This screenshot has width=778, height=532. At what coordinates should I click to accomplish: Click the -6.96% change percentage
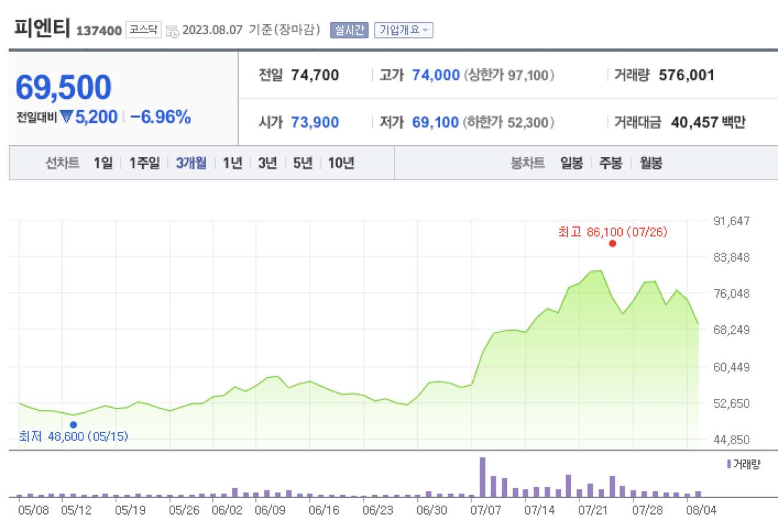click(160, 117)
